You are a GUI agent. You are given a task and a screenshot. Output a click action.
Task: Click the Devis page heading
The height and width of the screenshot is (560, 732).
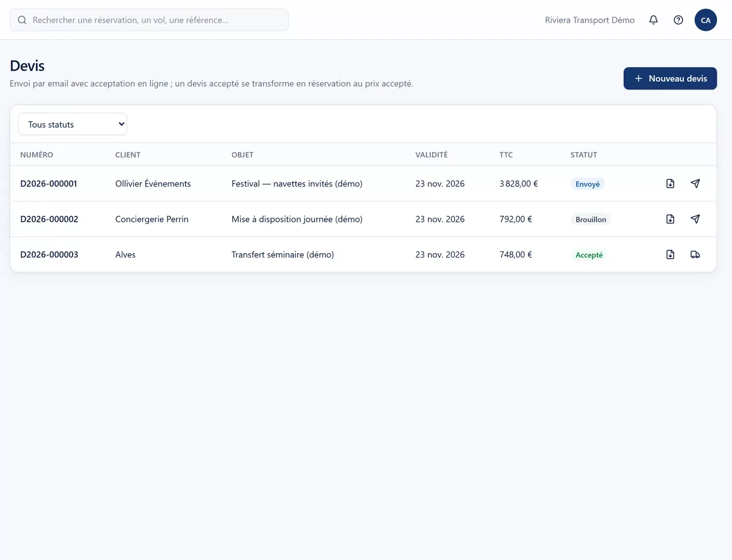(x=27, y=66)
